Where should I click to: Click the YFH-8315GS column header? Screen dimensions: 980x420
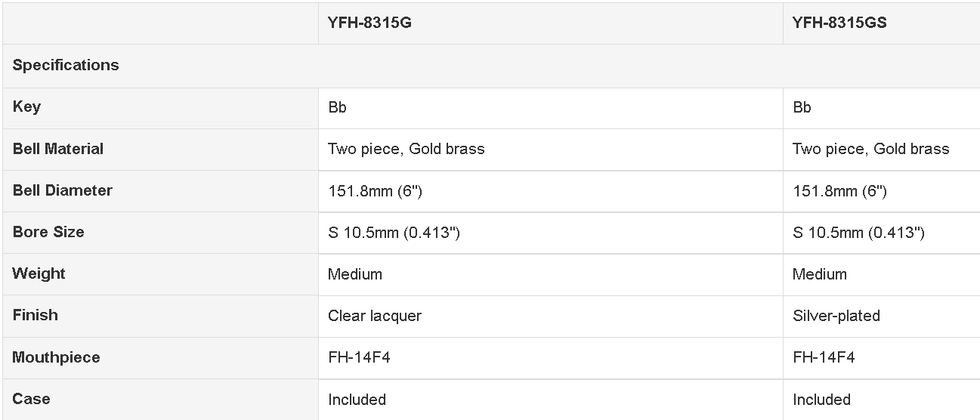839,23
